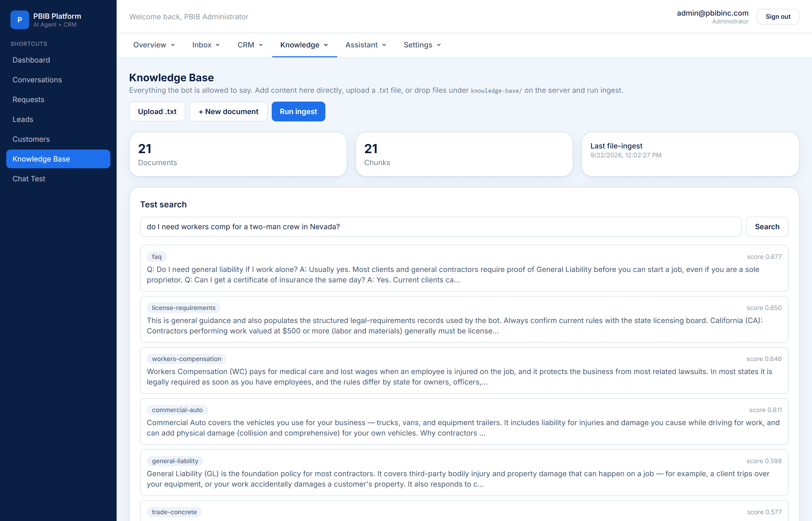Open the Overview top nav item
The image size is (812, 521).
154,45
